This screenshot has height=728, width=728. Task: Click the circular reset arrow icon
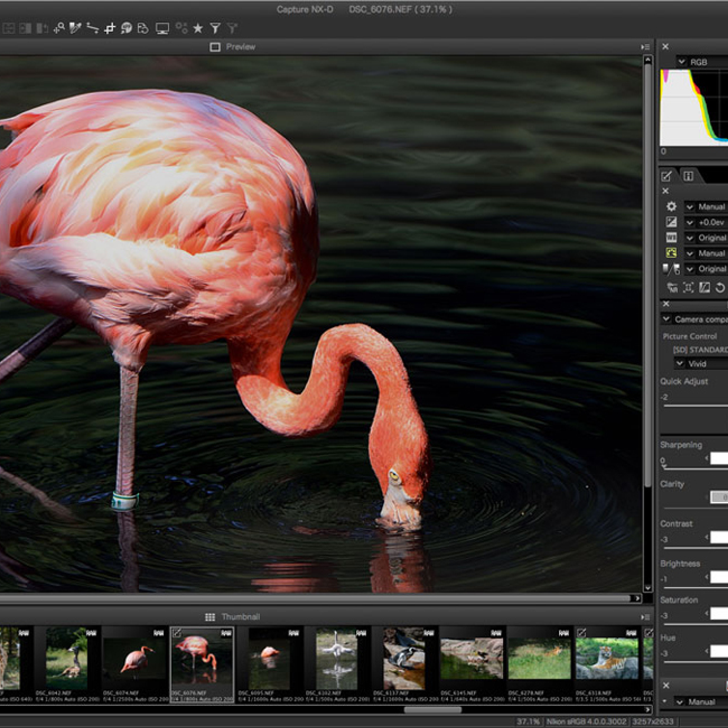(x=720, y=288)
